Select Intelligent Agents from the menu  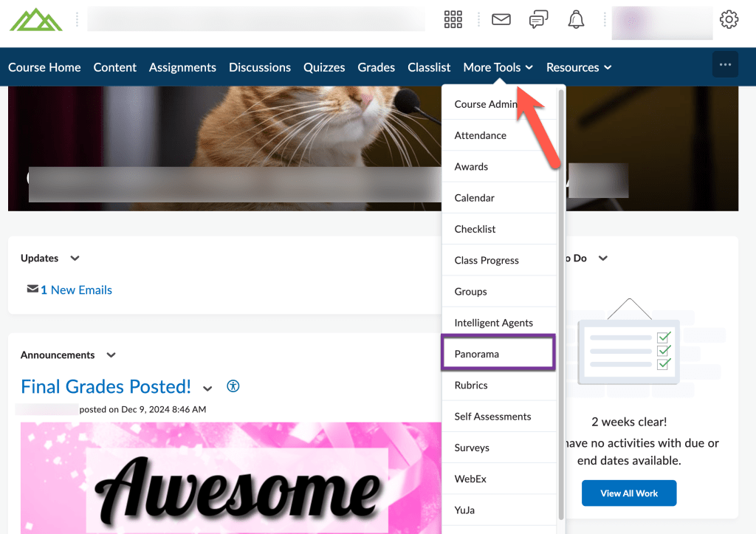tap(493, 323)
